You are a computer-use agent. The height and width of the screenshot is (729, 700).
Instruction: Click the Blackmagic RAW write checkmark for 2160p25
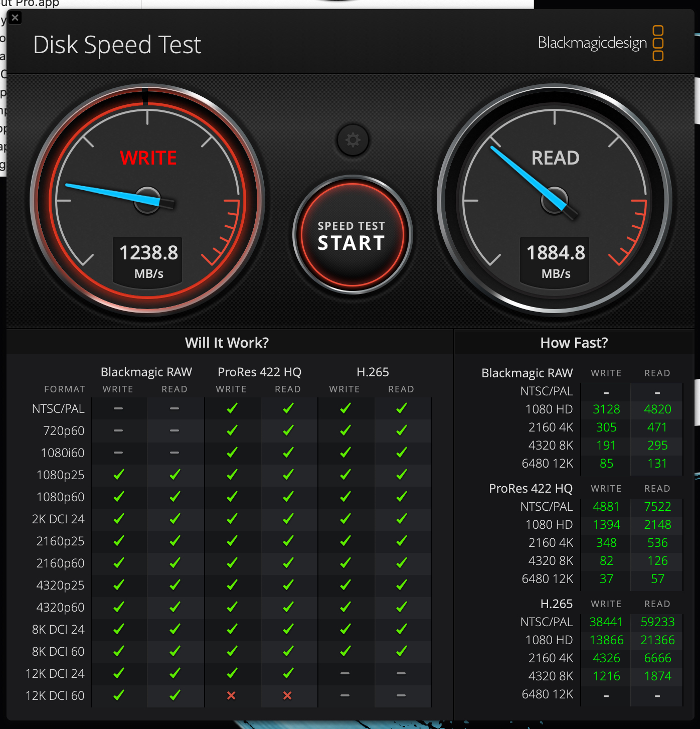pos(119,541)
